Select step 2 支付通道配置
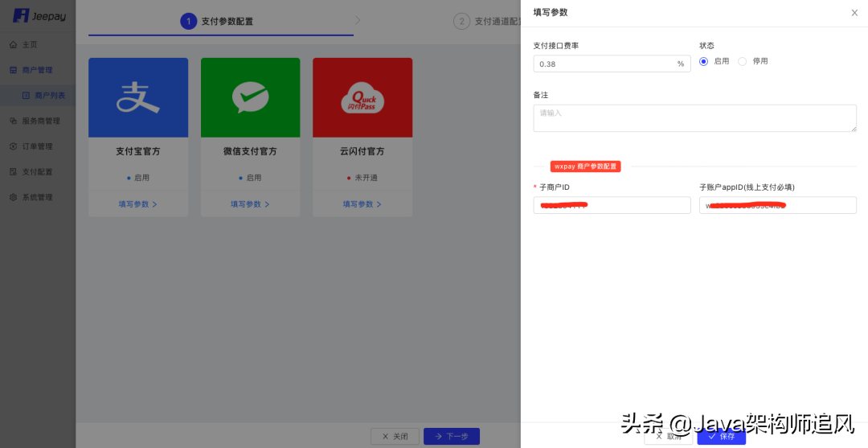The height and width of the screenshot is (448, 868). (x=486, y=22)
